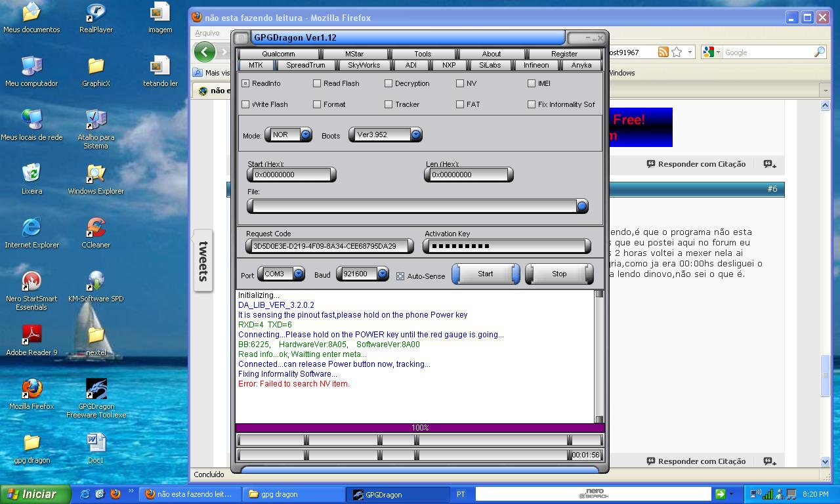
Task: Switch to the Qualcomm tab
Action: click(278, 54)
